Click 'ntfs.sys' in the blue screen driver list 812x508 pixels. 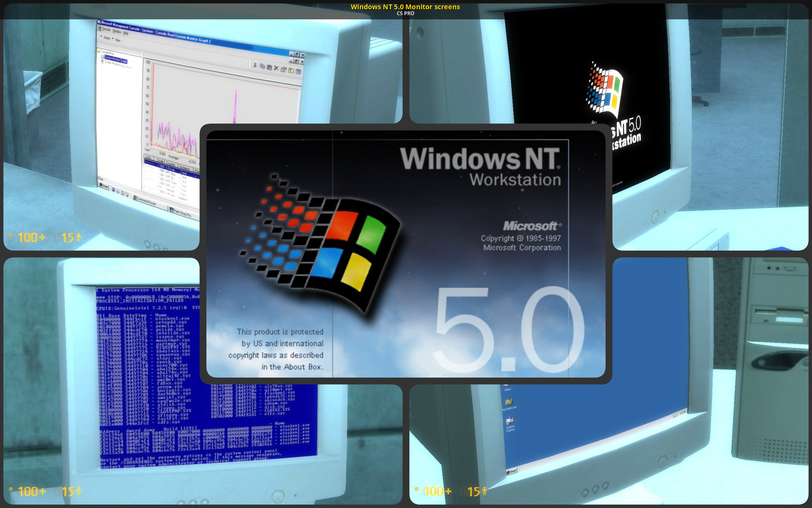274,413
